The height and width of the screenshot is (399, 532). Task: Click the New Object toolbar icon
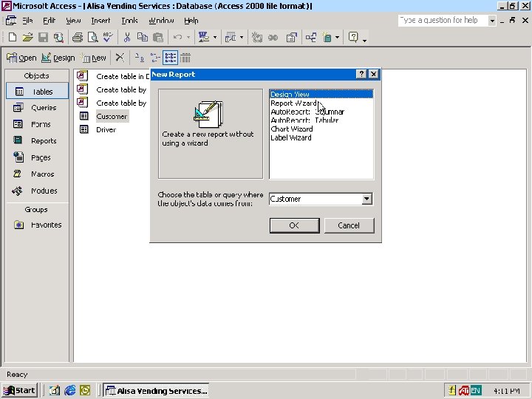point(327,37)
